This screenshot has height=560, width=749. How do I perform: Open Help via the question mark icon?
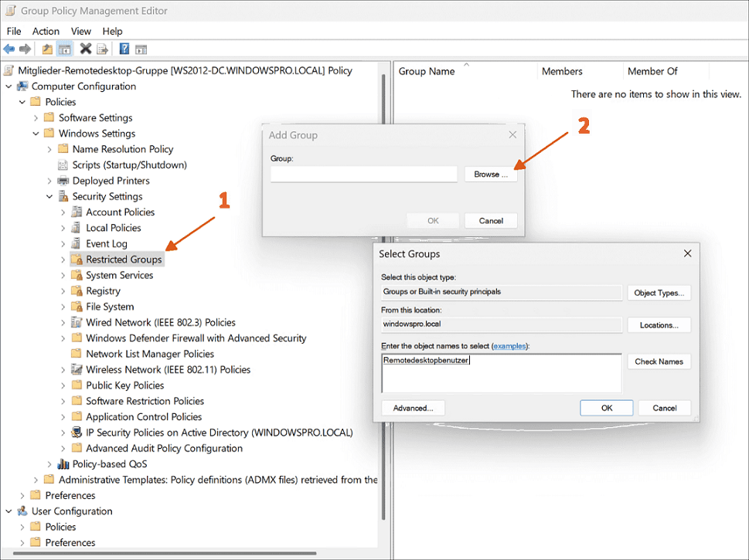click(x=124, y=49)
